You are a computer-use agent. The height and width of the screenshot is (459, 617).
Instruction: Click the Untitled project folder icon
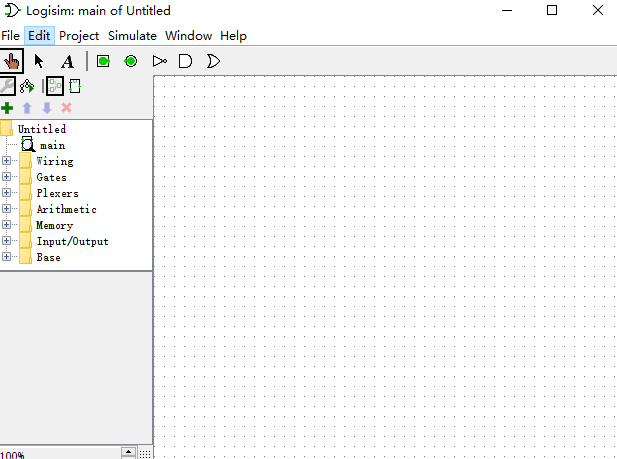click(7, 128)
